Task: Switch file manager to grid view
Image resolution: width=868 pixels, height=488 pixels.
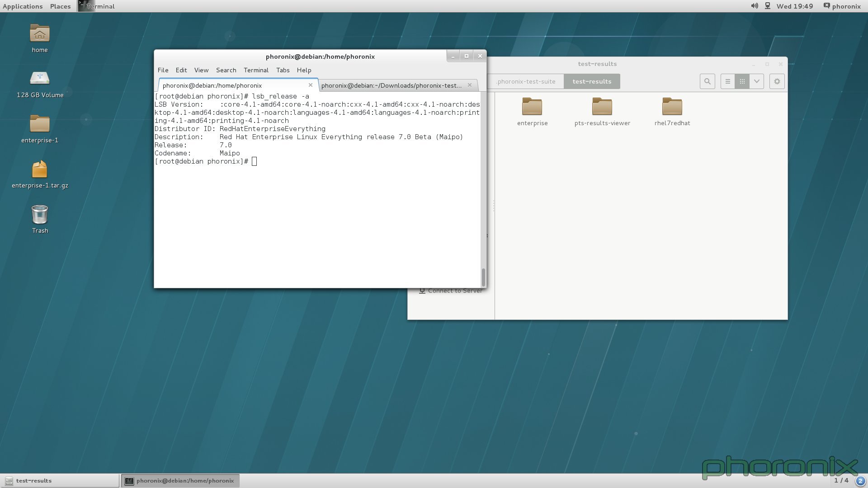Action: (x=742, y=81)
